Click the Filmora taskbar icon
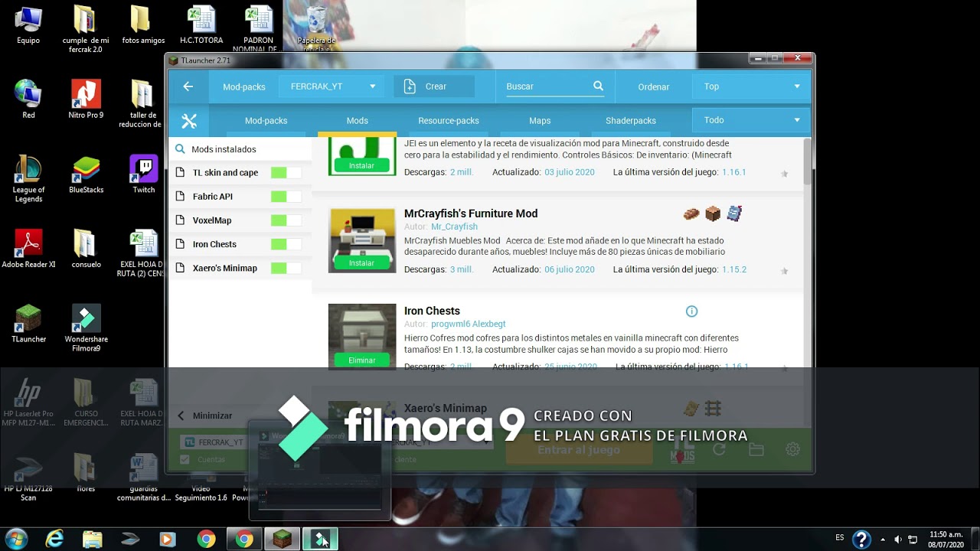 click(x=320, y=539)
